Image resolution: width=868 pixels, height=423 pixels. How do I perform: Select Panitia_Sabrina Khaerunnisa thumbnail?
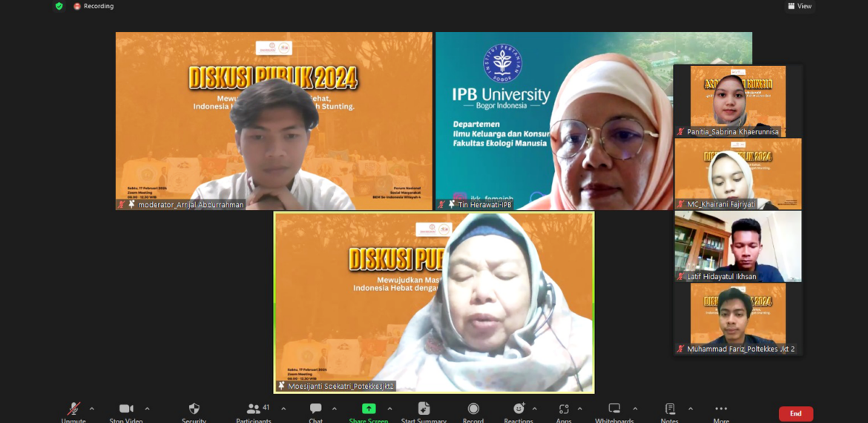738,102
